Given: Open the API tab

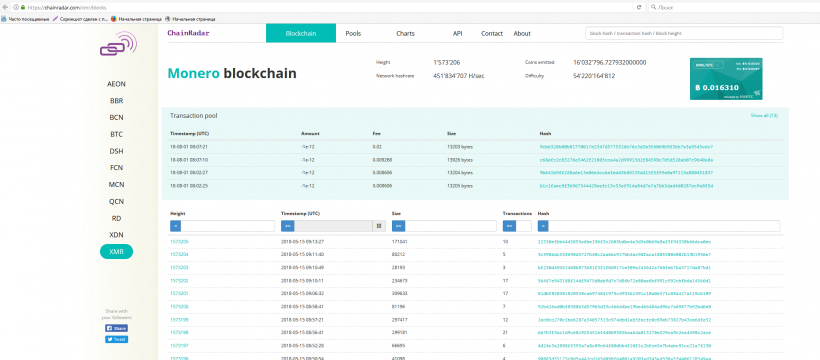Looking at the screenshot, I should click(x=458, y=33).
